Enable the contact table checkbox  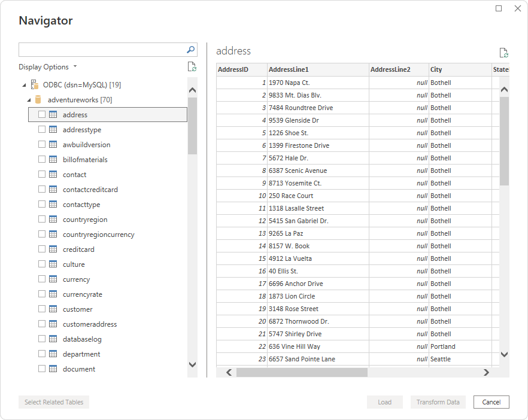point(42,175)
